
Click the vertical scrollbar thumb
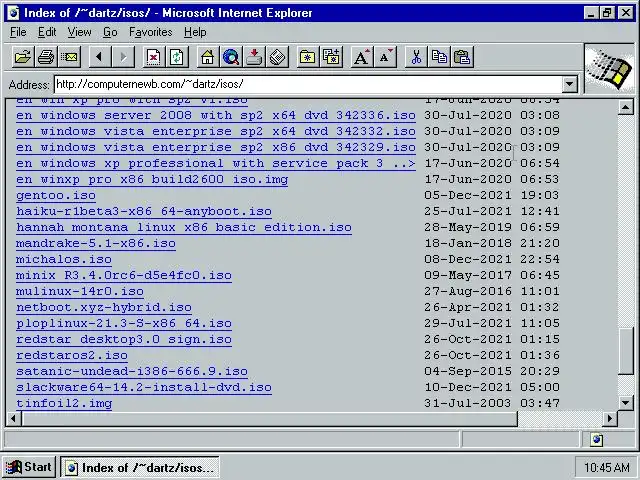(625, 351)
